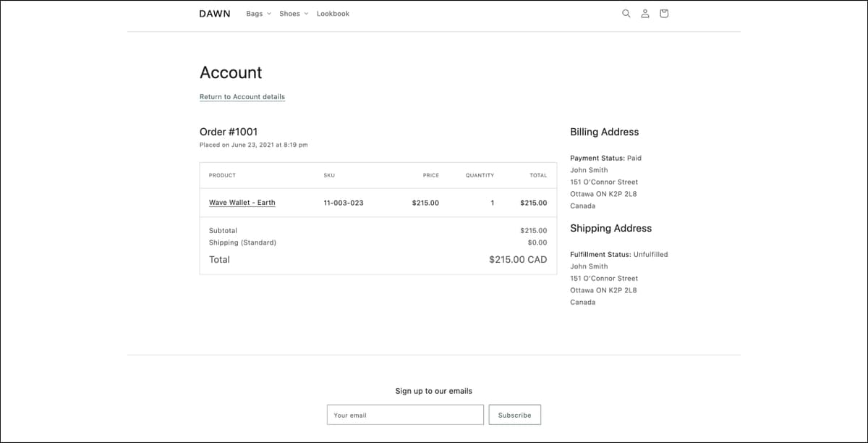Click the Account page heading
Viewport: 868px width, 443px height.
[231, 72]
